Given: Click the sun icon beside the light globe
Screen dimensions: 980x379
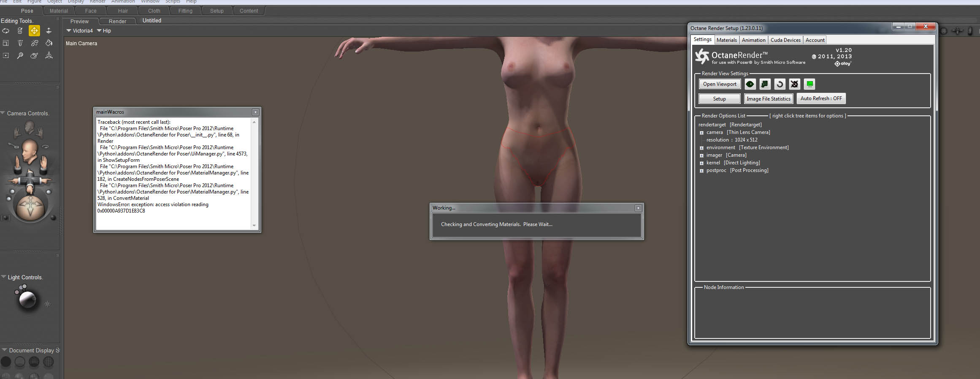Looking at the screenshot, I should click(x=48, y=304).
